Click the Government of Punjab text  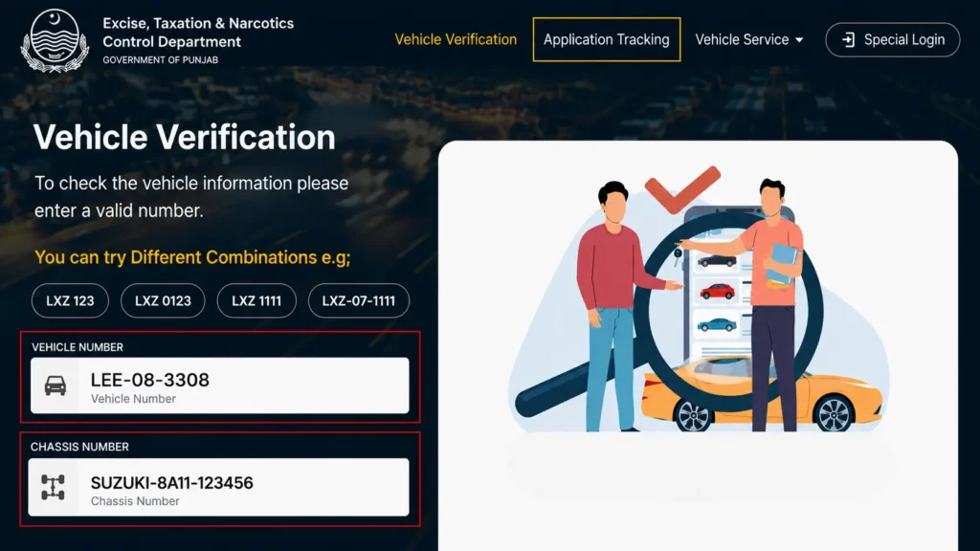point(161,60)
